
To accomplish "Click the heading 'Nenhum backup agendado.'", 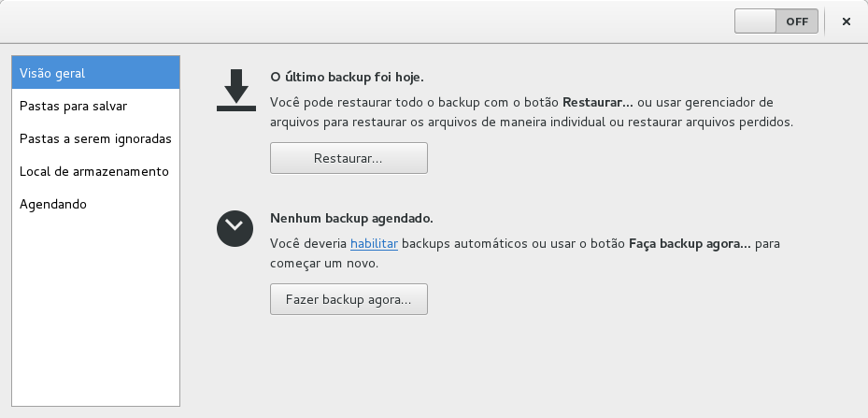I will 351,219.
